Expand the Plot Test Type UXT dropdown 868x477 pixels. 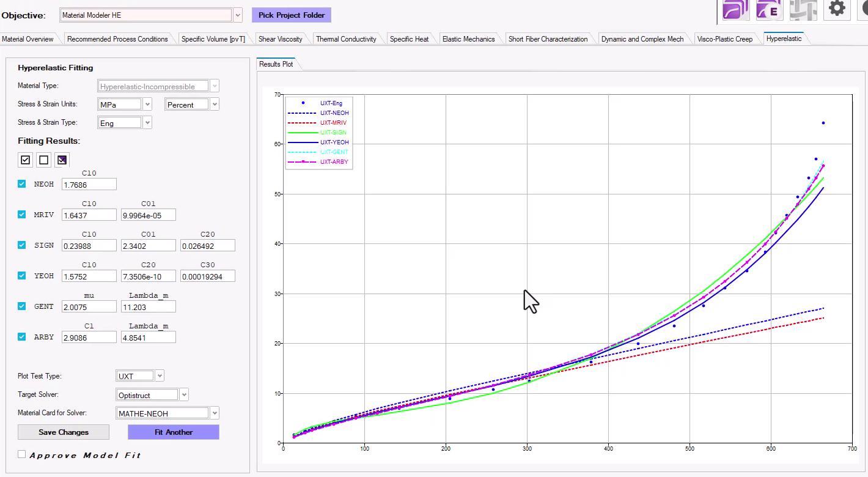pyautogui.click(x=160, y=376)
